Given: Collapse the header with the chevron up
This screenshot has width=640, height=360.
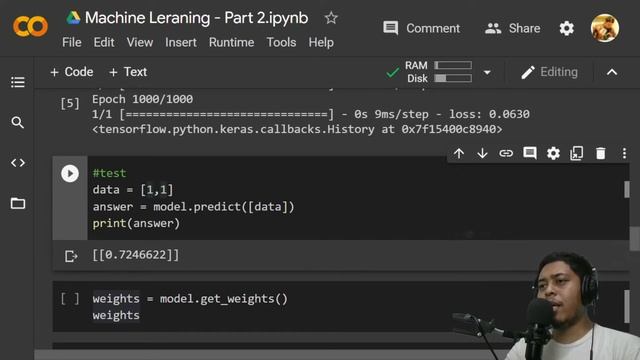Looking at the screenshot, I should pos(612,72).
